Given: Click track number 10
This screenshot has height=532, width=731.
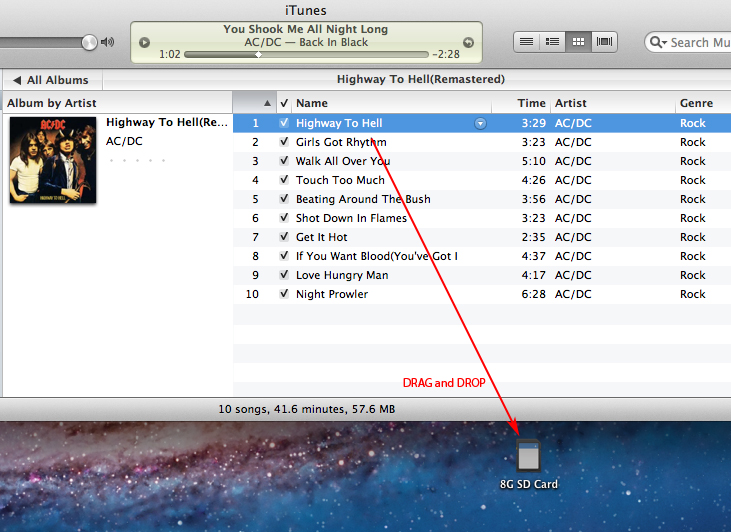Looking at the screenshot, I should (x=252, y=294).
